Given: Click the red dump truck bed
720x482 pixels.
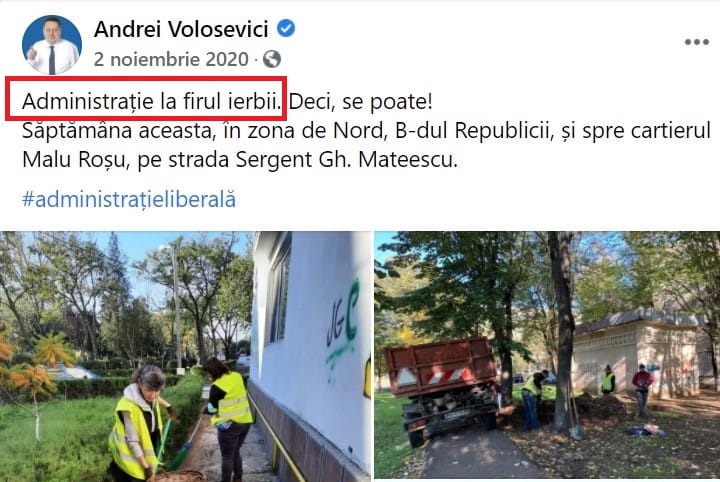Looking at the screenshot, I should (439, 367).
